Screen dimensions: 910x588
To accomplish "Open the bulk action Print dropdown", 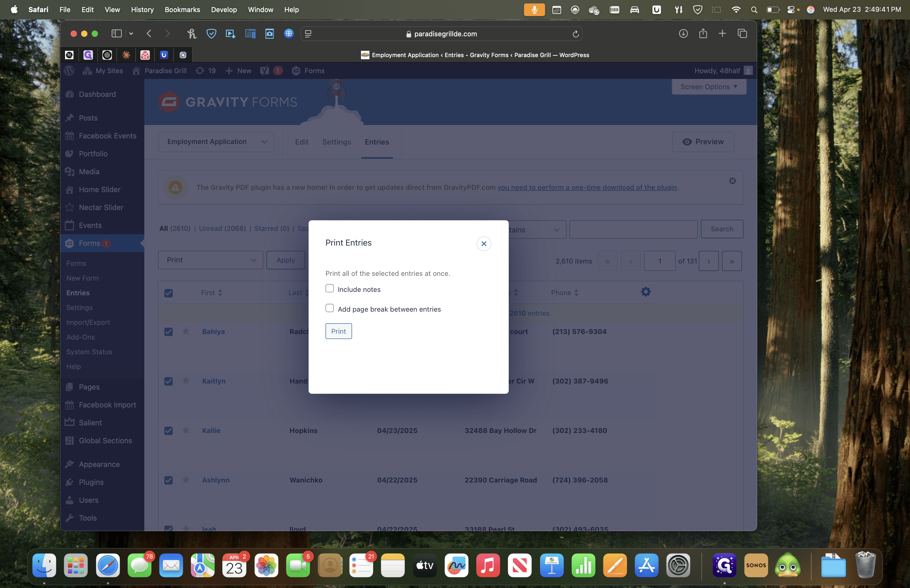I will click(x=210, y=260).
